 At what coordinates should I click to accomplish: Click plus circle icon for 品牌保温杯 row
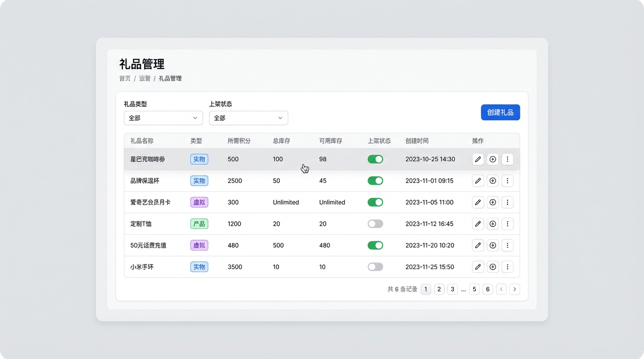coord(492,181)
